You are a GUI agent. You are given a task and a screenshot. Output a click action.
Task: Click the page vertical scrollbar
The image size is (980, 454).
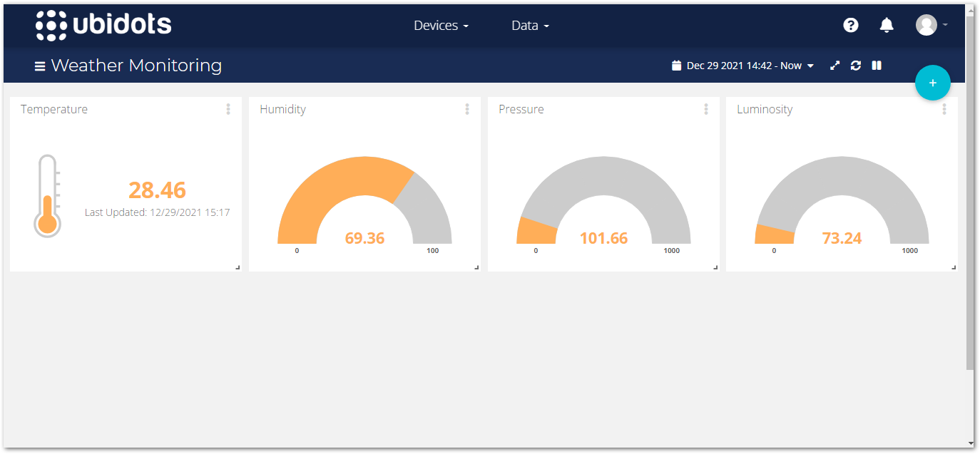[969, 192]
